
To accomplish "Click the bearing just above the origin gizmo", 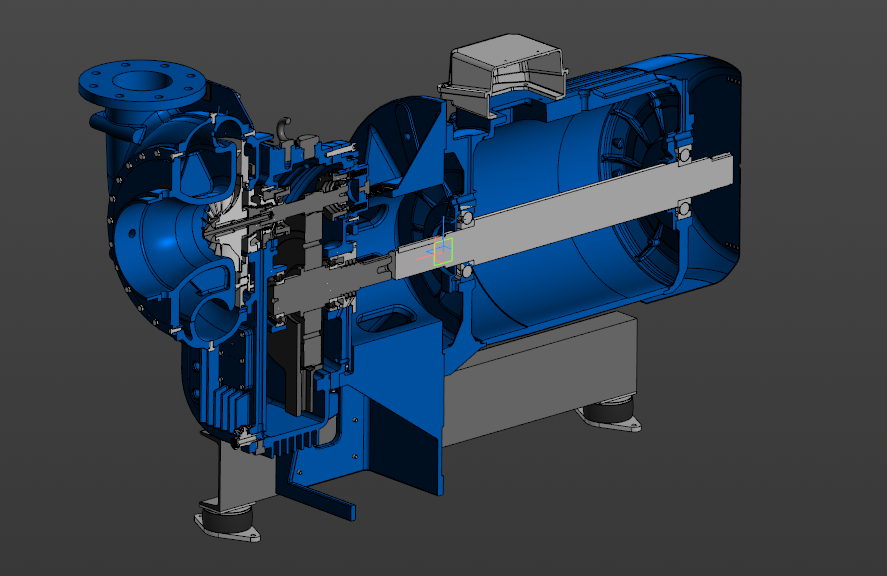I will tap(465, 216).
